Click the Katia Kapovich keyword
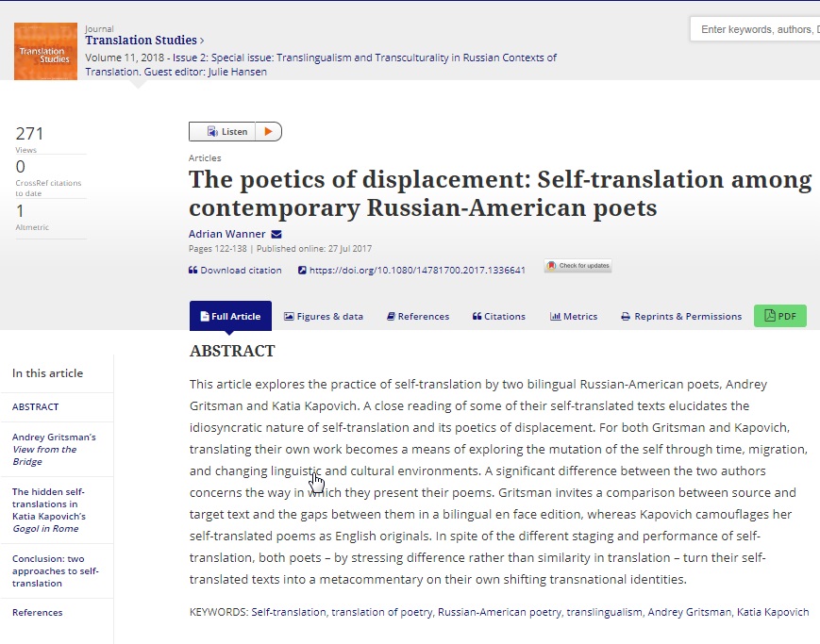This screenshot has width=820, height=644. (773, 612)
